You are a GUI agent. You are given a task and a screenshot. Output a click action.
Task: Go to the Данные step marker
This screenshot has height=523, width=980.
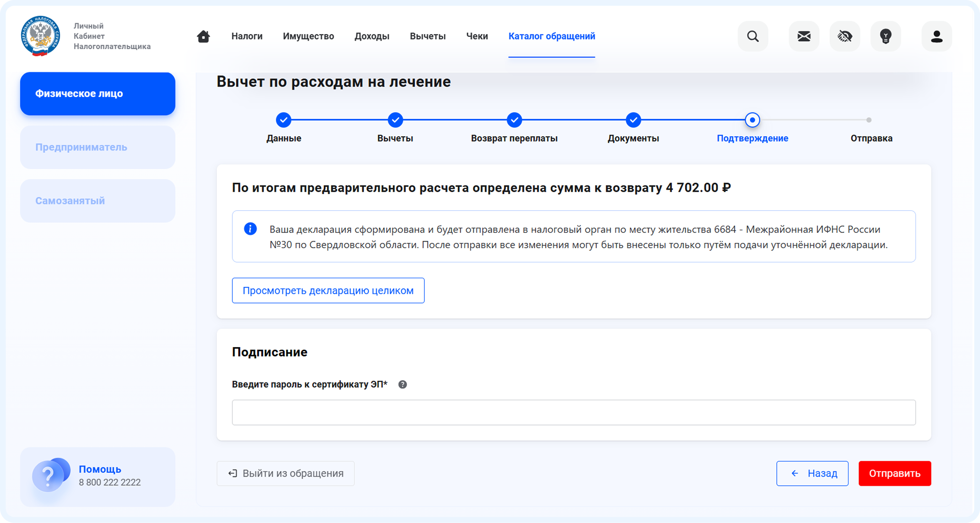pyautogui.click(x=284, y=120)
